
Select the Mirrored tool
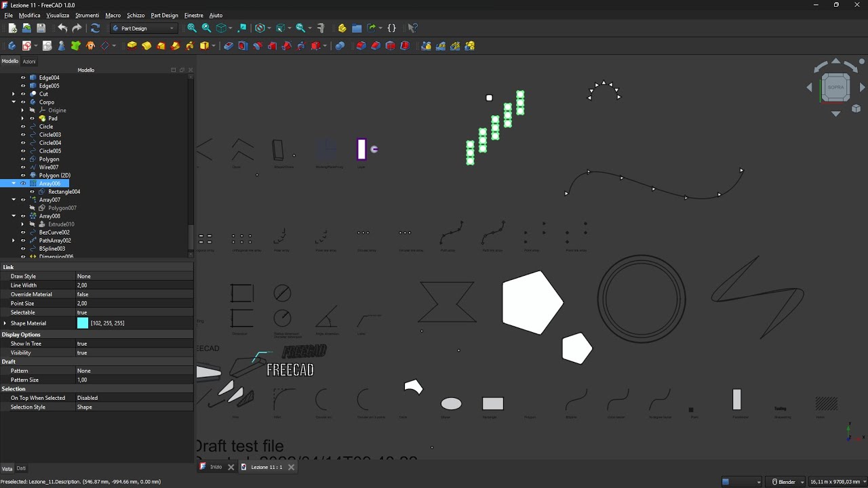click(x=426, y=45)
